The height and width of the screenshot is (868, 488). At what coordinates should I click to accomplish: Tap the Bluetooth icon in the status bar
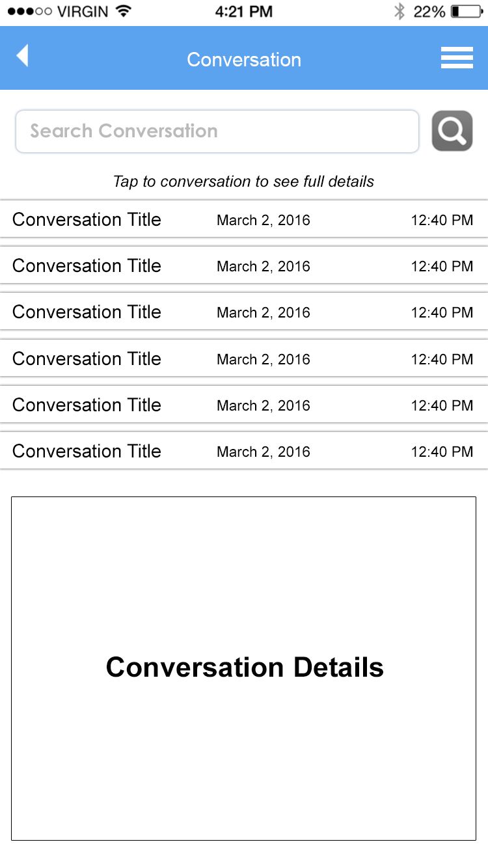coord(399,11)
